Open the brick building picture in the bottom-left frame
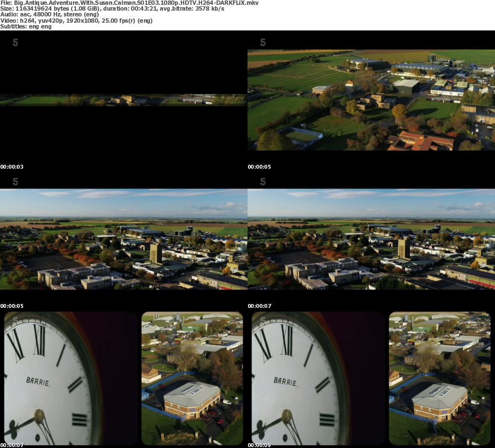 tap(192, 378)
